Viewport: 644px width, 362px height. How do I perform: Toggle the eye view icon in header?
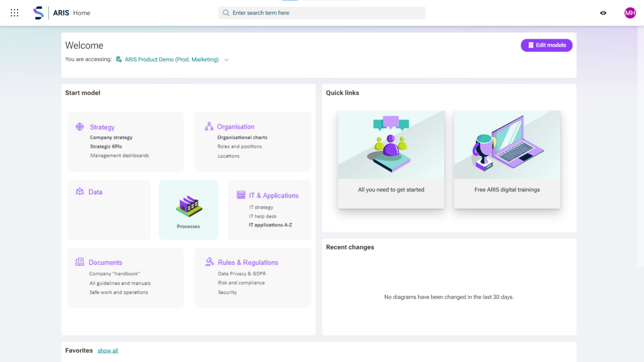(x=603, y=13)
